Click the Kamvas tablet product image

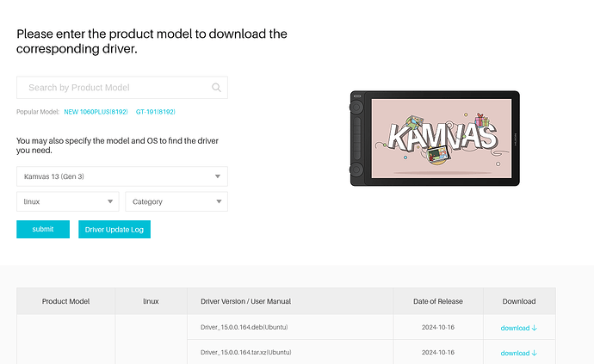pyautogui.click(x=435, y=139)
